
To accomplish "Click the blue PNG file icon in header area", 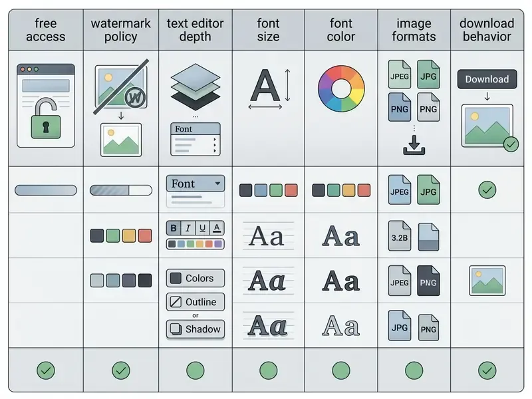I will point(400,107).
